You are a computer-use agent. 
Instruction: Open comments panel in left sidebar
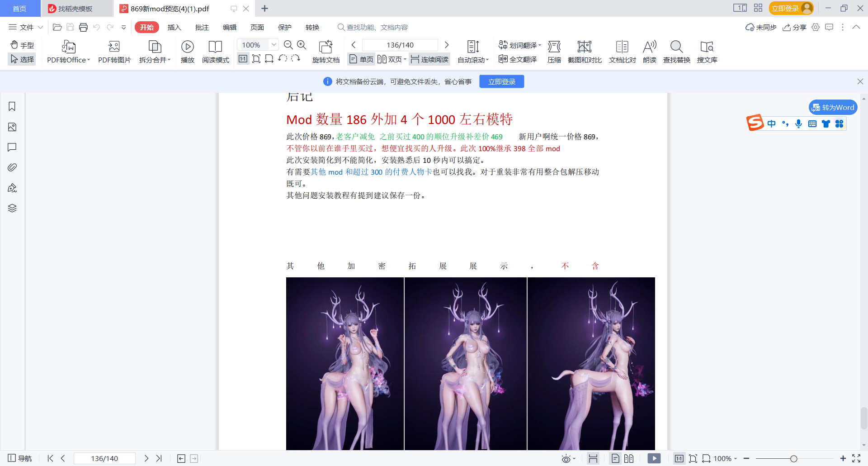click(x=12, y=147)
